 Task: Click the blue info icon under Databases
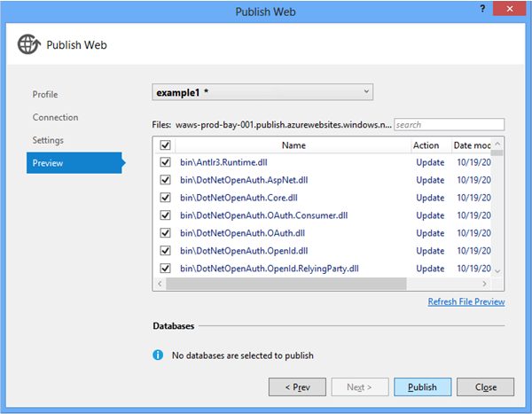(x=158, y=355)
